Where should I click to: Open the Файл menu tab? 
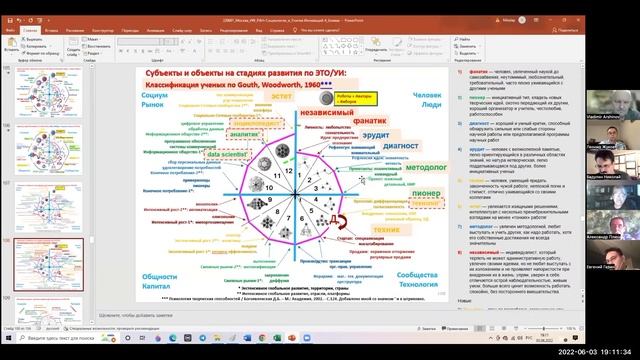pos(10,31)
